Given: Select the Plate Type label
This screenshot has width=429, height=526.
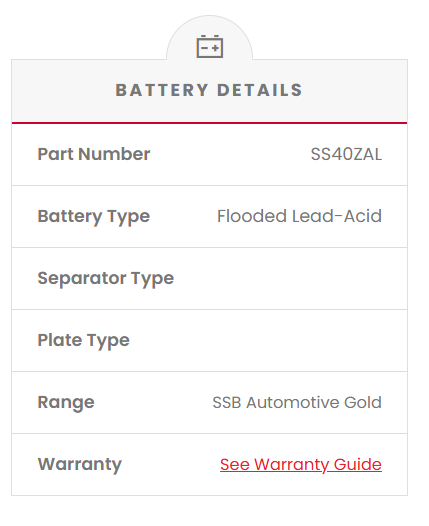Looking at the screenshot, I should [84, 340].
